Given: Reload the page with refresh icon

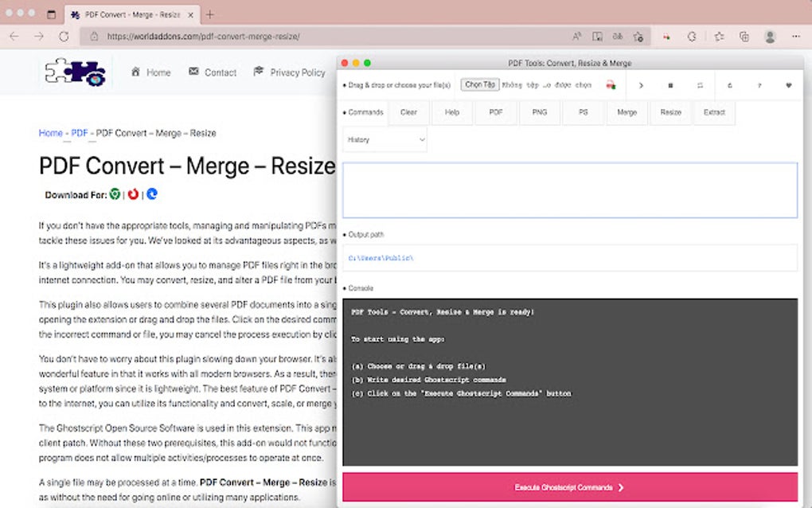Looking at the screenshot, I should [64, 37].
